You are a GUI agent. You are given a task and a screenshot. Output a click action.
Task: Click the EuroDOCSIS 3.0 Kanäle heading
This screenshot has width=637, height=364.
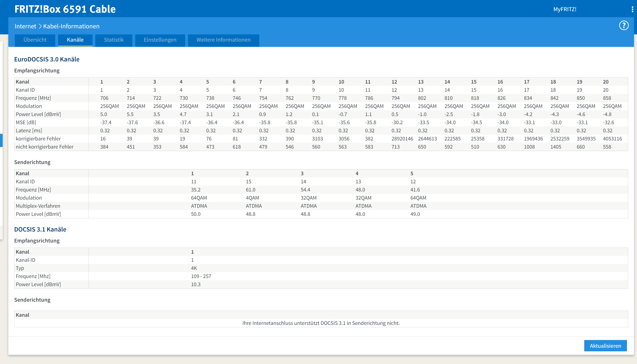47,59
